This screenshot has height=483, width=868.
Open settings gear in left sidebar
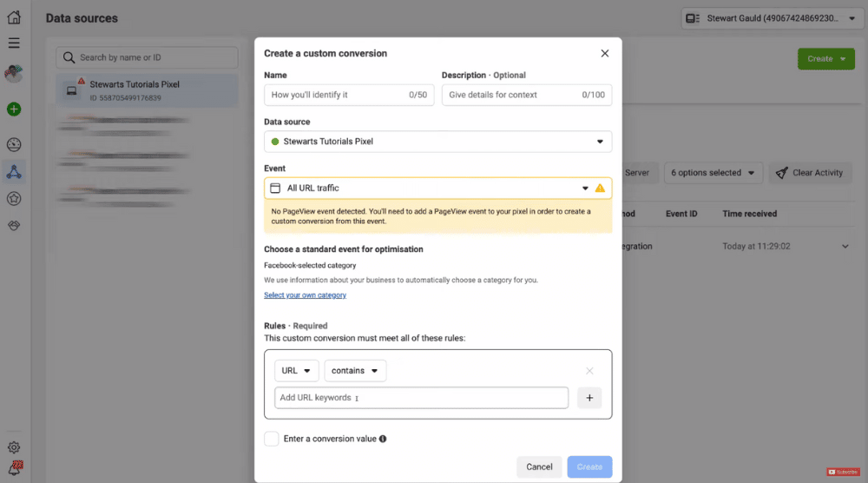point(14,447)
